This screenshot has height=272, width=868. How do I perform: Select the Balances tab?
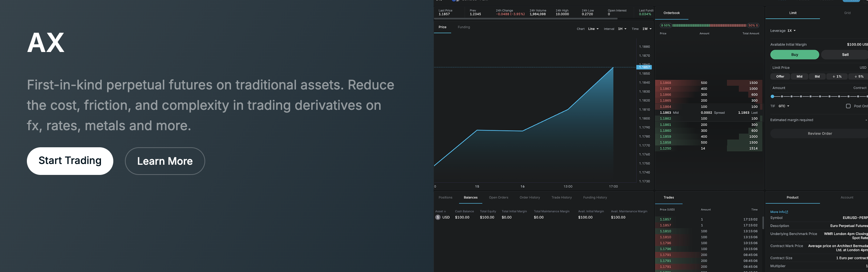click(x=470, y=197)
